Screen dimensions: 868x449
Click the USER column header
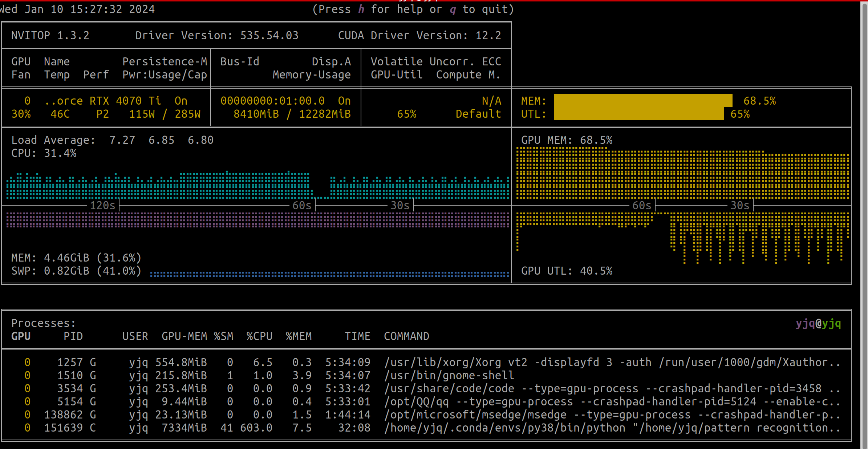click(135, 336)
